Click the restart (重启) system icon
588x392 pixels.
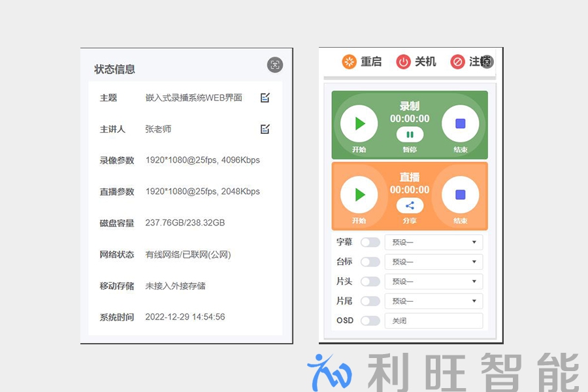pyautogui.click(x=347, y=61)
